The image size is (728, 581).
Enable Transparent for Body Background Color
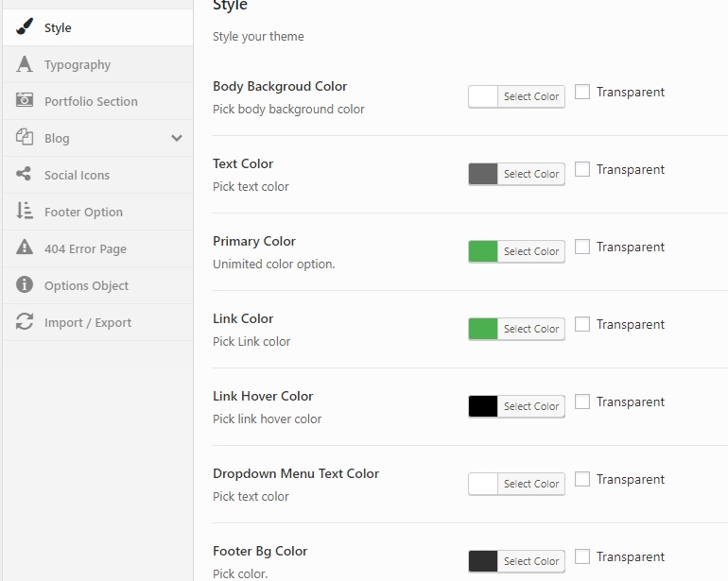(x=582, y=92)
